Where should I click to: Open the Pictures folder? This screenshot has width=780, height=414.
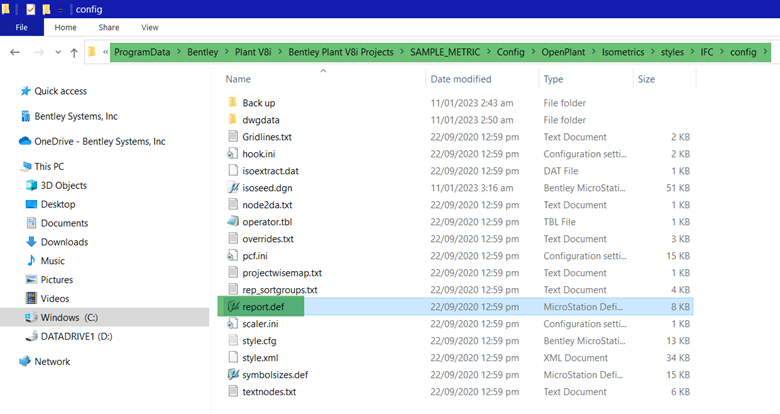click(x=57, y=280)
